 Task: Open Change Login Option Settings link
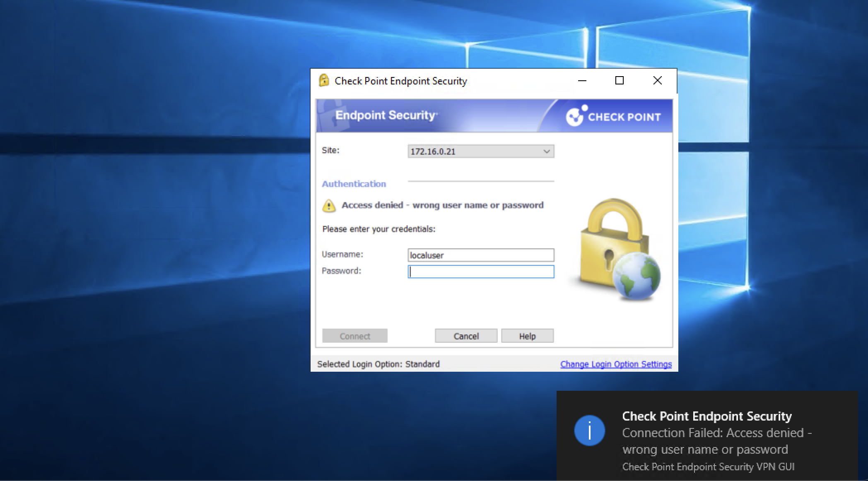point(616,364)
